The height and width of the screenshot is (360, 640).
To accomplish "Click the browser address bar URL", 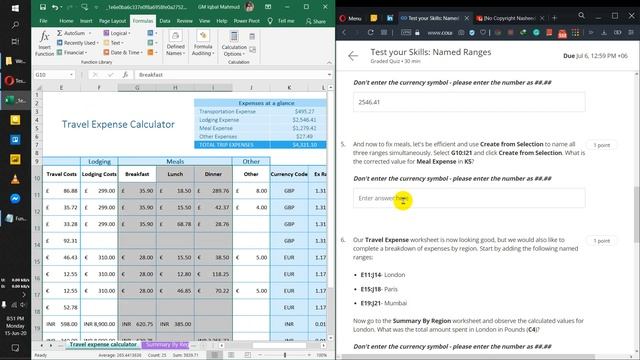I will (x=440, y=33).
